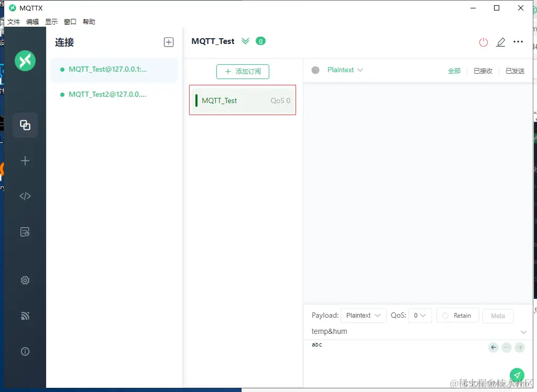Open the Connections view in the sidebar
Image resolution: width=537 pixels, height=392 pixels.
pos(25,125)
